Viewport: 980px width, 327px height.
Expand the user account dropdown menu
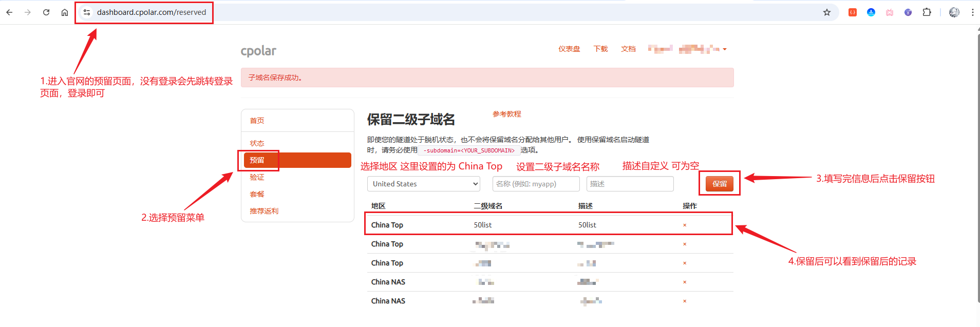click(x=724, y=49)
